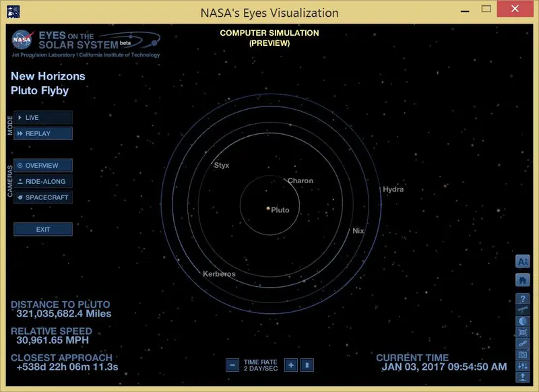Click the Pluto label
The image size is (539, 392).
point(280,210)
